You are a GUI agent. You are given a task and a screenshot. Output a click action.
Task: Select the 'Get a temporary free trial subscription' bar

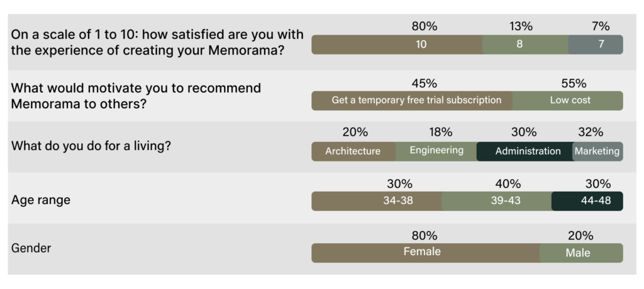[x=412, y=101]
